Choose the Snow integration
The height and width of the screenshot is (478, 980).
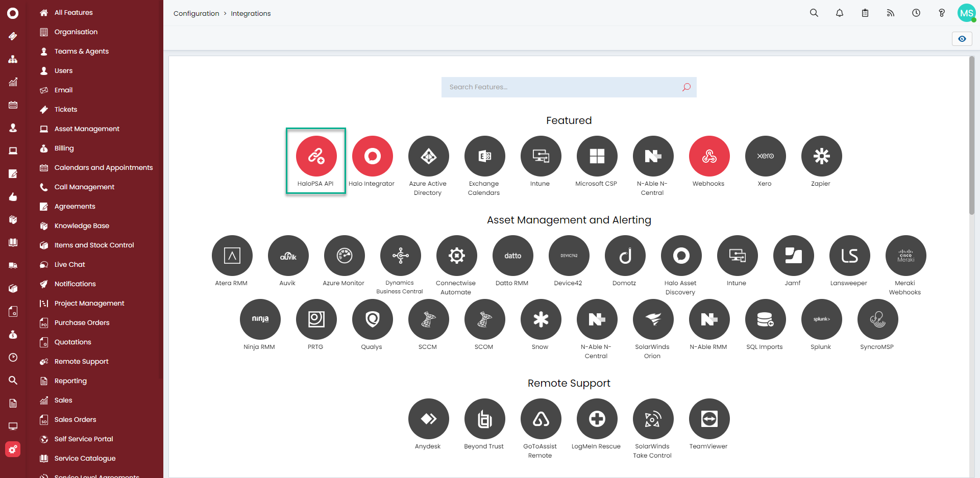(x=541, y=319)
